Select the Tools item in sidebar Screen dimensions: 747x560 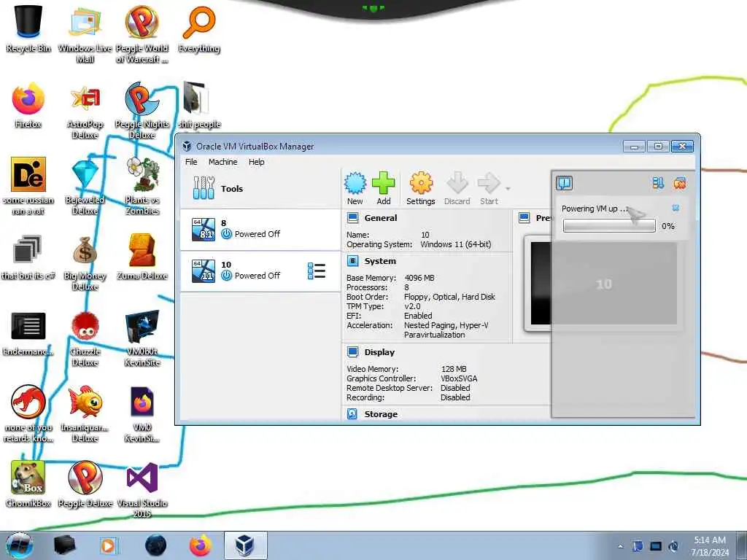260,189
